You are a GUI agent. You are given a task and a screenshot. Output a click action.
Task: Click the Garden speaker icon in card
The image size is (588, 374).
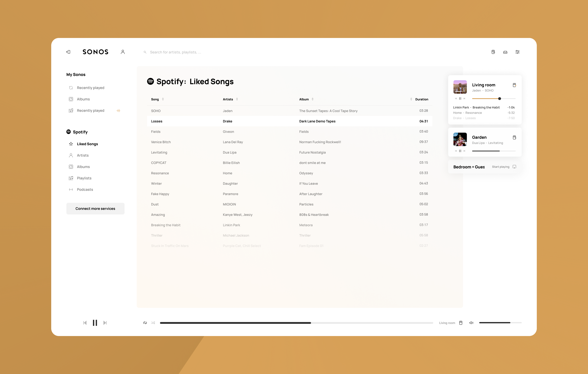(514, 137)
